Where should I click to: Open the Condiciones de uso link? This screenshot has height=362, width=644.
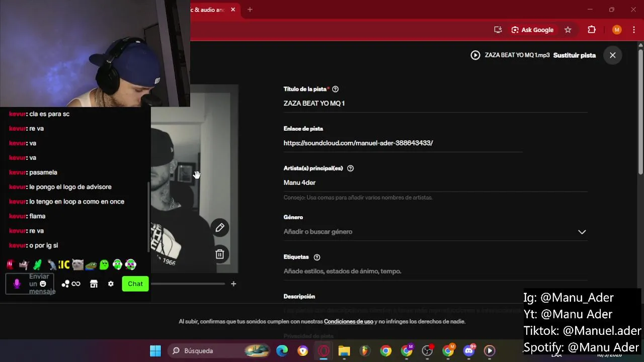click(x=349, y=321)
